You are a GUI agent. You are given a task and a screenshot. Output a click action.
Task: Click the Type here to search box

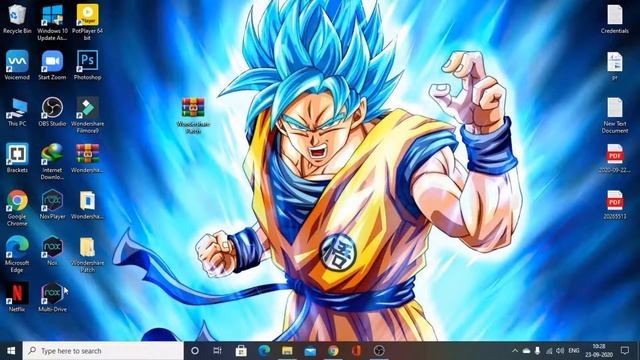coord(103,351)
